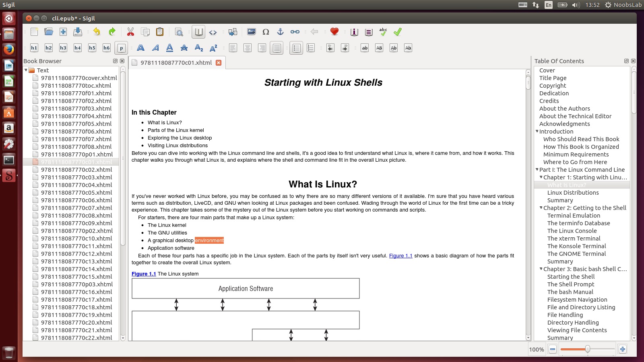The height and width of the screenshot is (362, 644).
Task: Collapse Chapter 3: Basic bash Shell entry
Action: coord(541,269)
